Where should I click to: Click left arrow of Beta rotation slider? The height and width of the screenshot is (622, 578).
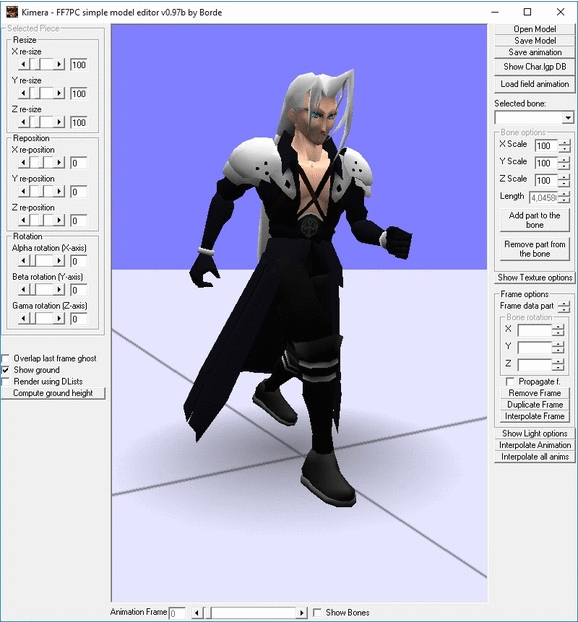[24, 290]
